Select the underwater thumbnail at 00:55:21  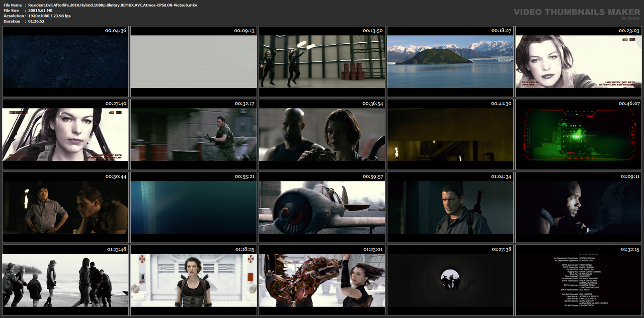[x=194, y=207]
